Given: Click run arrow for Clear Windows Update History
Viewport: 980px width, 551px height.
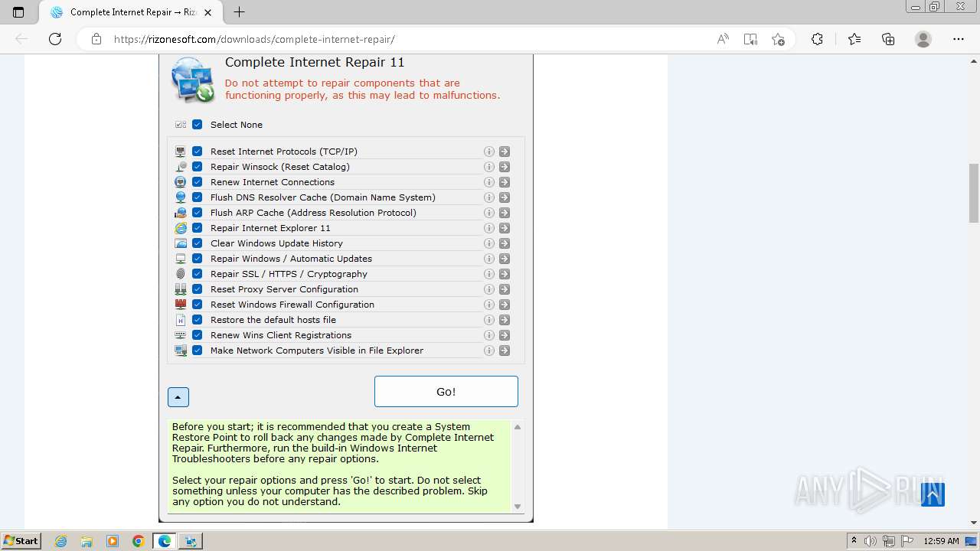Looking at the screenshot, I should pos(505,243).
